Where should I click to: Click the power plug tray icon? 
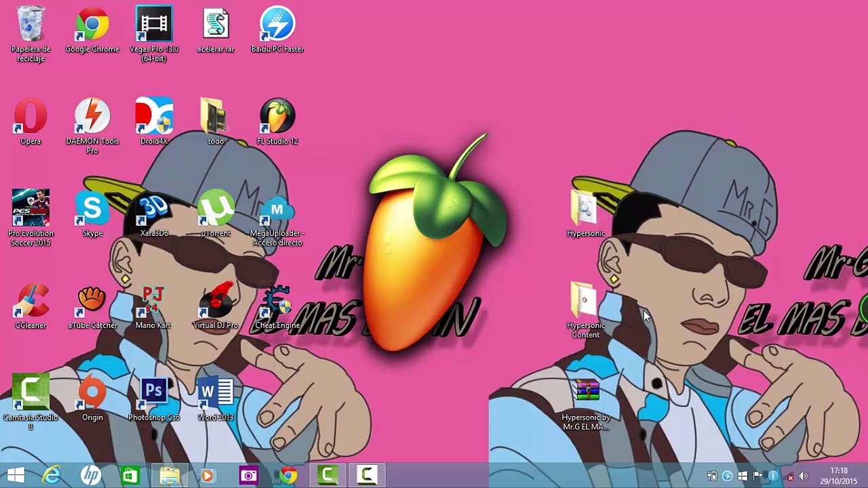point(712,476)
